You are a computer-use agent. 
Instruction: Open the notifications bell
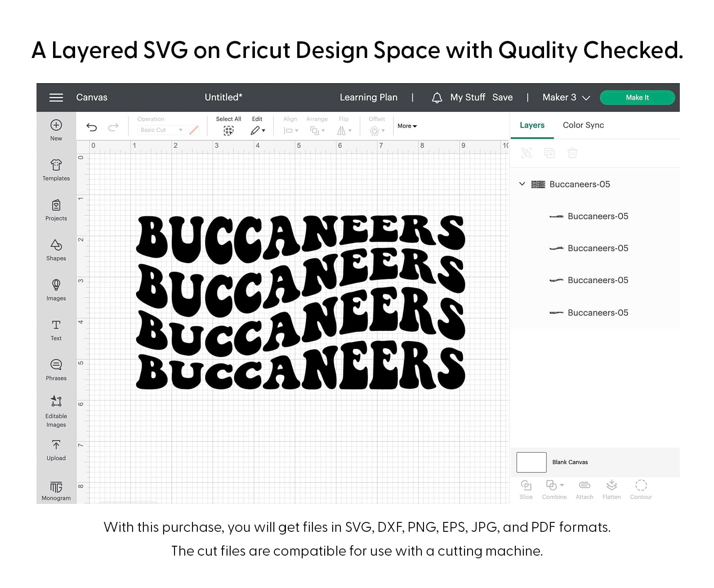437,98
